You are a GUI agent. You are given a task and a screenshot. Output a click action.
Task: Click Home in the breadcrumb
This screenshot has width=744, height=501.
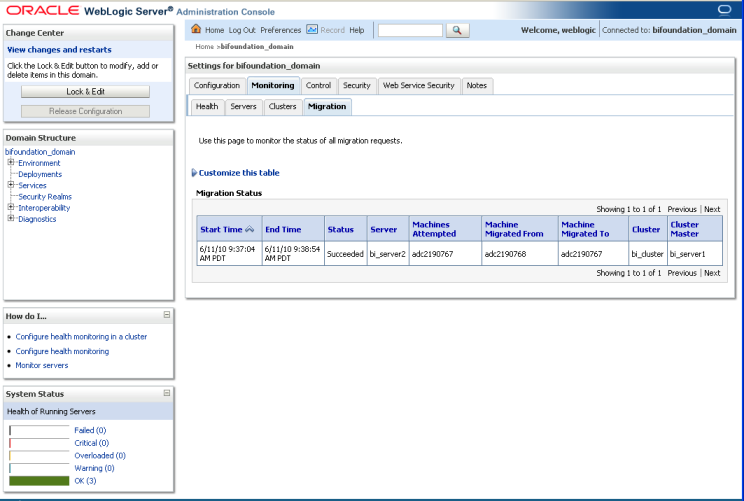coord(205,46)
